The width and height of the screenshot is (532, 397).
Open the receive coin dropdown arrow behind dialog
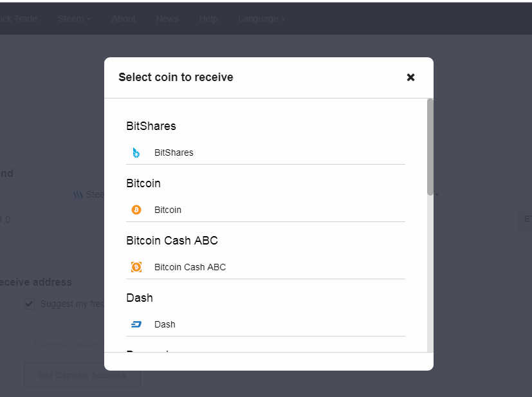[437, 195]
